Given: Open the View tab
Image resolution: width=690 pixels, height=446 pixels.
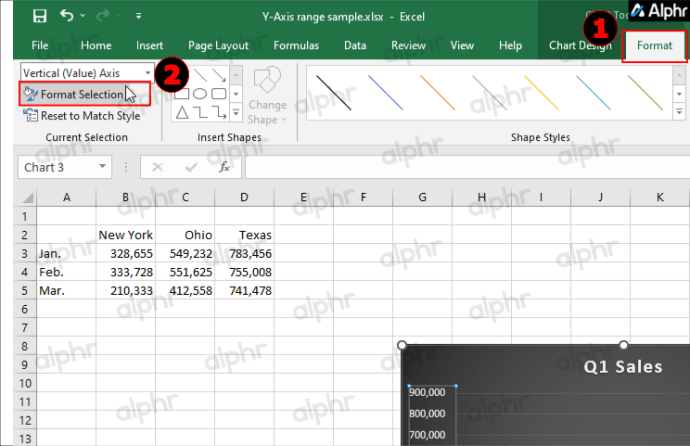Looking at the screenshot, I should point(462,45).
